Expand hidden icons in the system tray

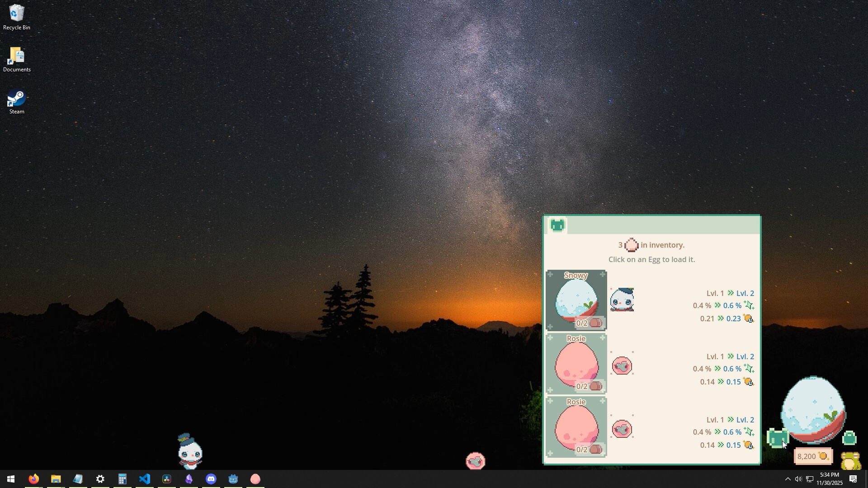(788, 479)
